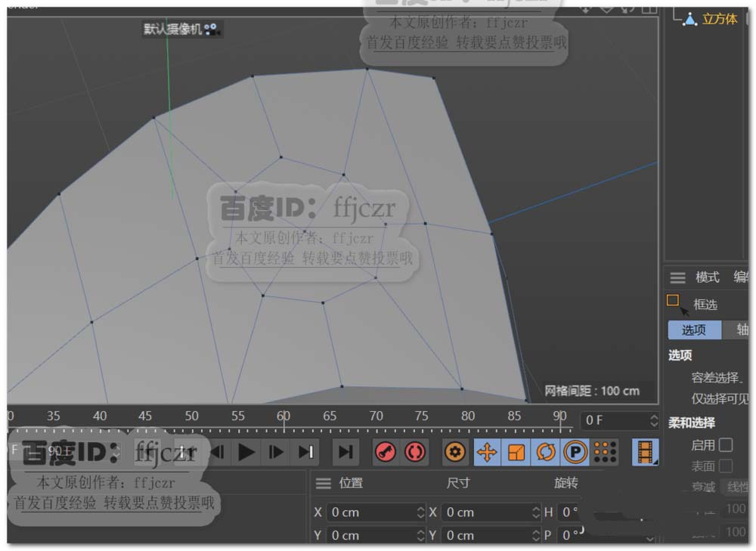Open keyframe selection settings gear icon
Viewport: 756px width, 551px height.
(454, 452)
